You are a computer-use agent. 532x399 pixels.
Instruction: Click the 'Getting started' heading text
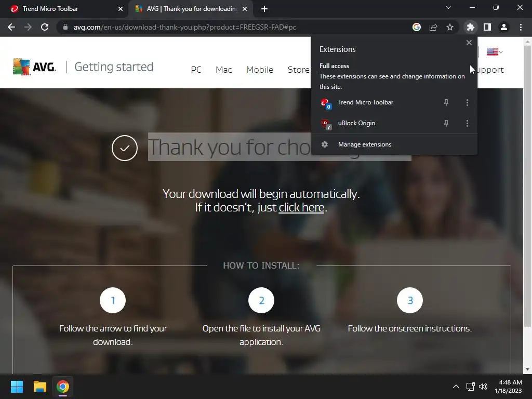click(x=114, y=67)
